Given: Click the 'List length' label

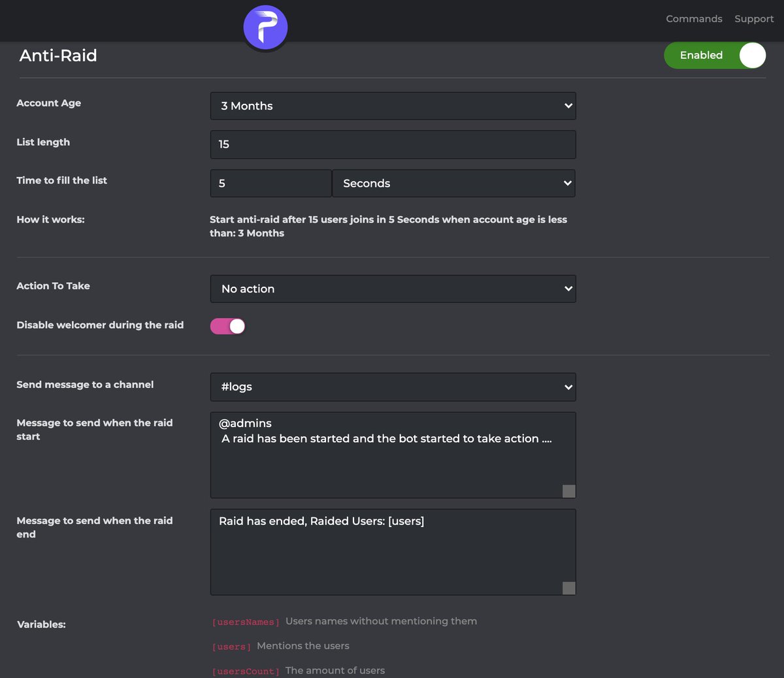Looking at the screenshot, I should point(43,142).
